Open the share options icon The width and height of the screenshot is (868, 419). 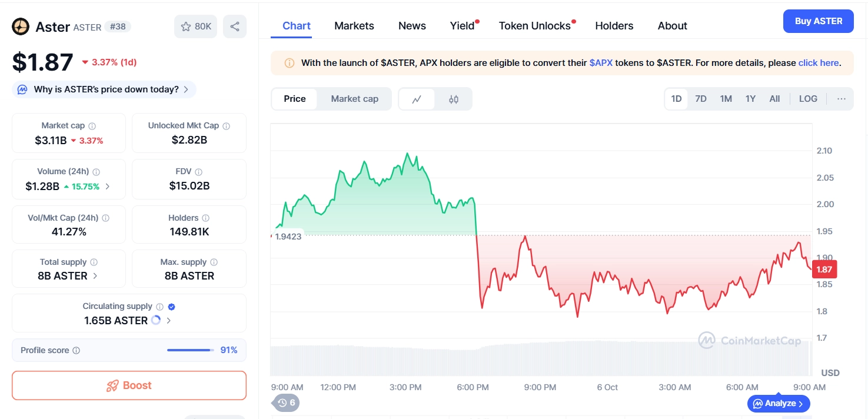tap(234, 26)
